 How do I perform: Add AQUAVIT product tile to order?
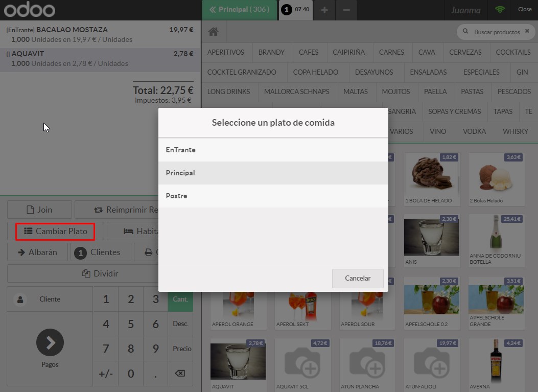point(238,365)
